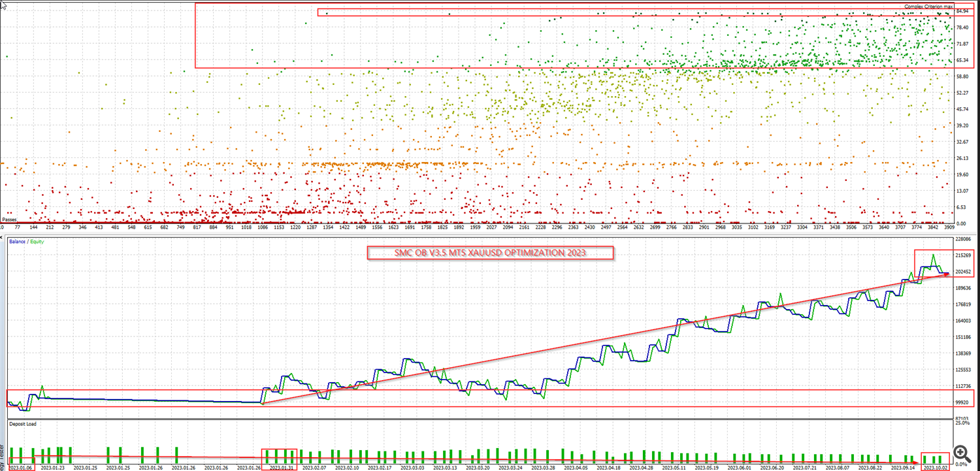The width and height of the screenshot is (980, 471).
Task: Select the SMC OB V3.5 optimization title
Action: (x=490, y=253)
